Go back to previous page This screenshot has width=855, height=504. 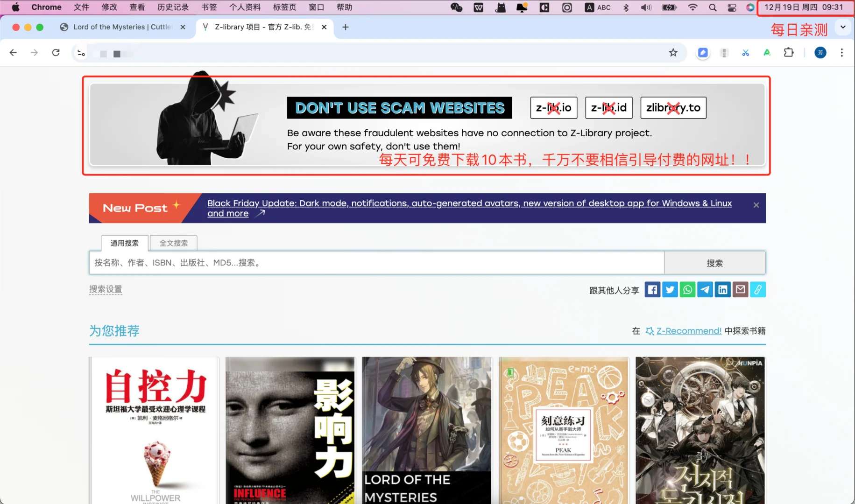point(13,53)
